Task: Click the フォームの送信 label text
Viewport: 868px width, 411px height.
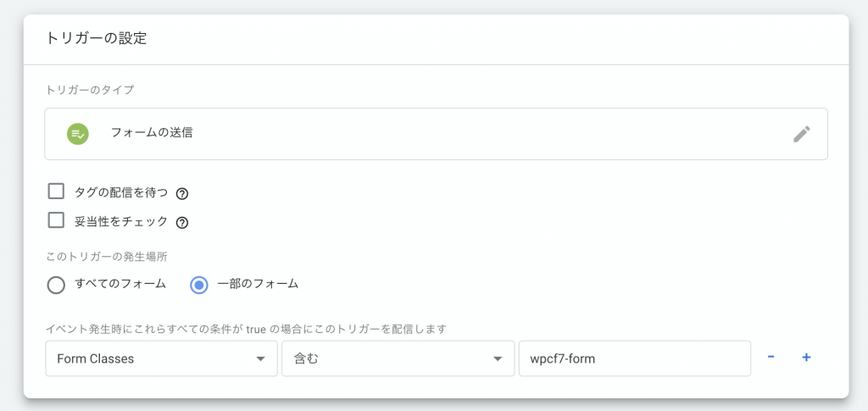Action: [152, 133]
